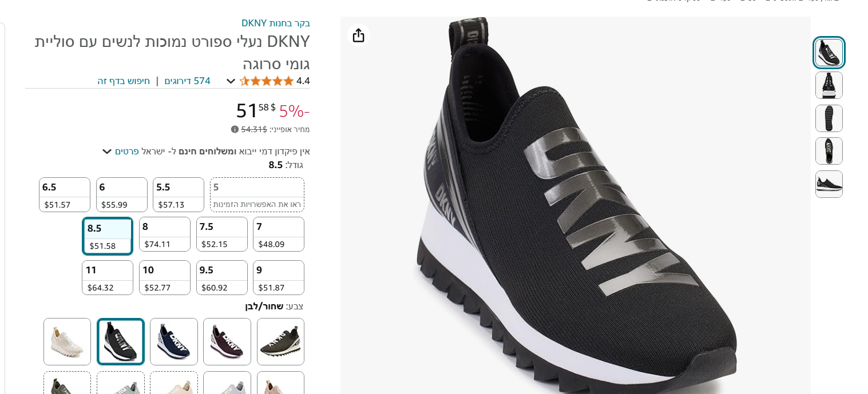Select size 10 priced at $52.77

[x=165, y=277]
